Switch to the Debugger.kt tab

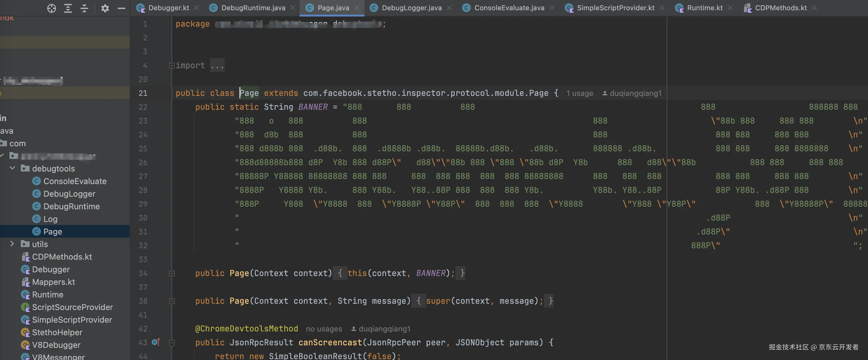click(x=168, y=8)
